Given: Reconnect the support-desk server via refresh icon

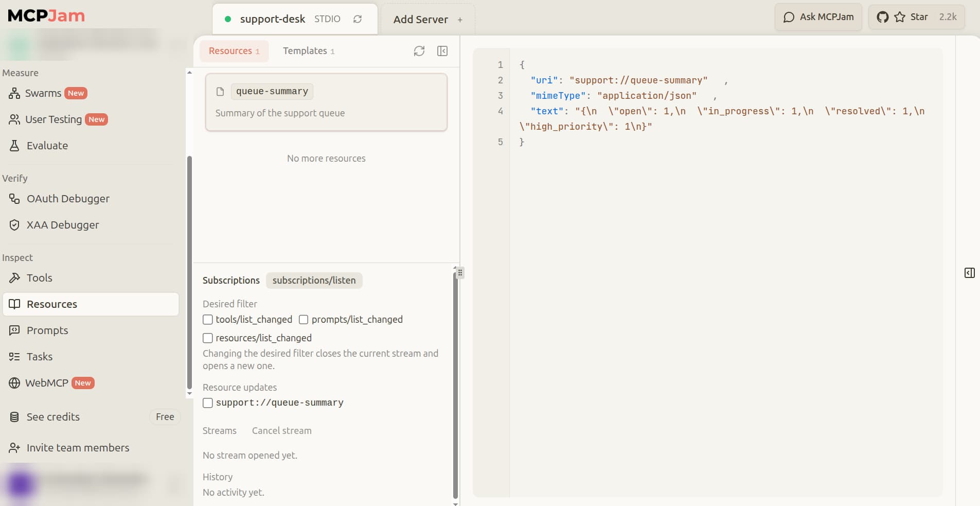Looking at the screenshot, I should coord(358,19).
